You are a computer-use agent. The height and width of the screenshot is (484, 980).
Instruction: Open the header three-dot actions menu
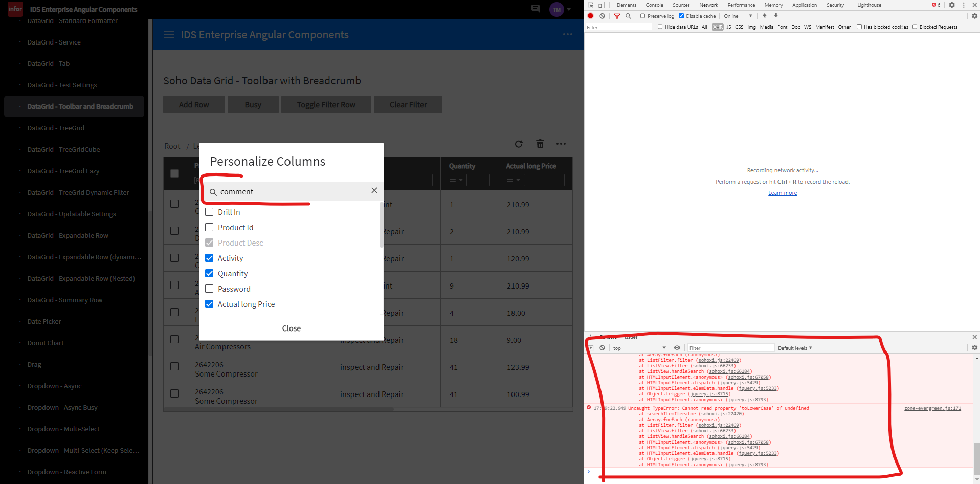click(x=568, y=35)
